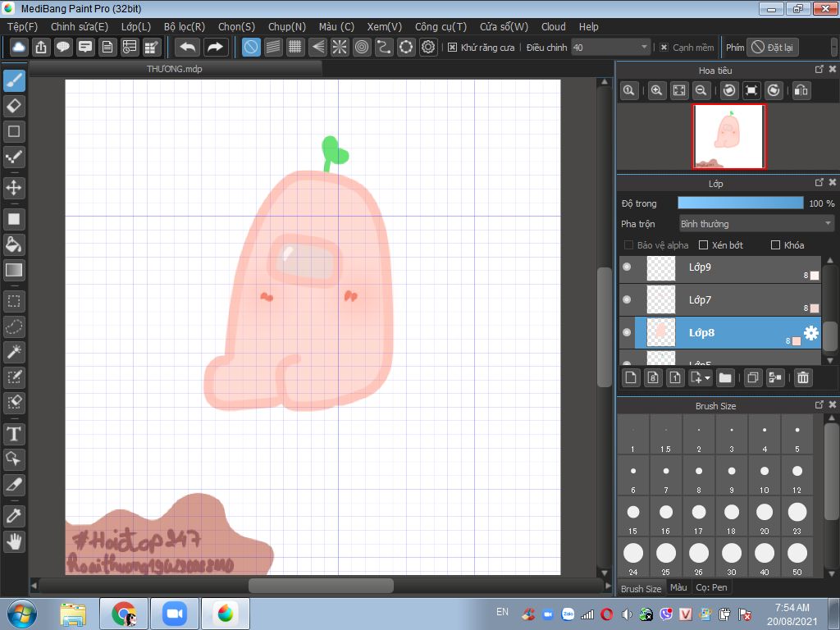Activate the Hand pan tool

click(x=14, y=541)
